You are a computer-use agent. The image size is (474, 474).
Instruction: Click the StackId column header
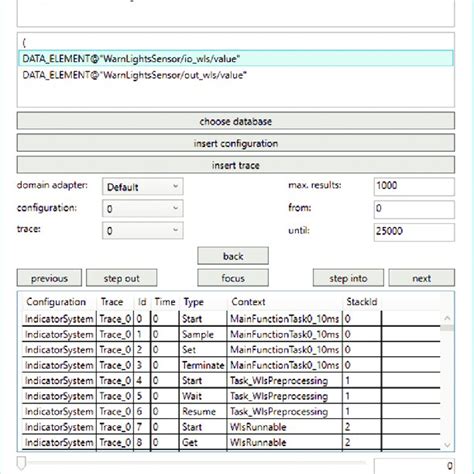[x=362, y=302]
